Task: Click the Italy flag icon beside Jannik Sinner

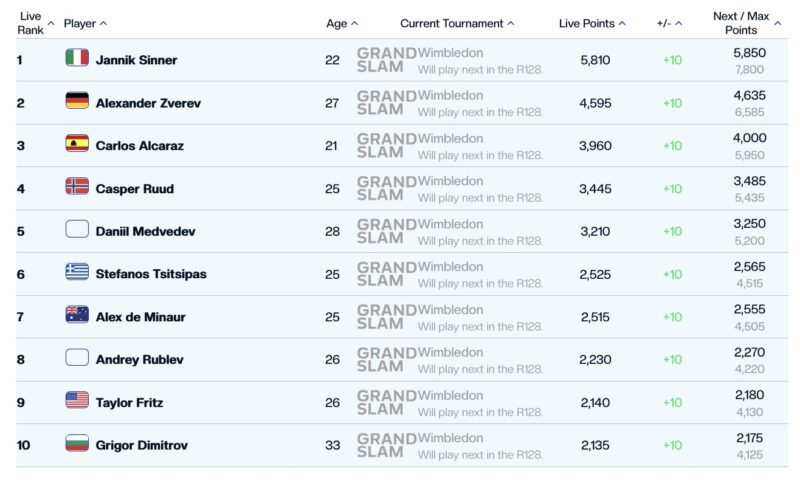Action: pyautogui.click(x=77, y=58)
